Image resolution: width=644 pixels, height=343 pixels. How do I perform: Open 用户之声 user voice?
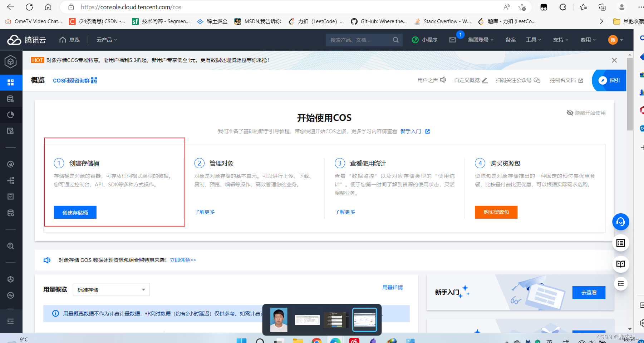(x=432, y=80)
